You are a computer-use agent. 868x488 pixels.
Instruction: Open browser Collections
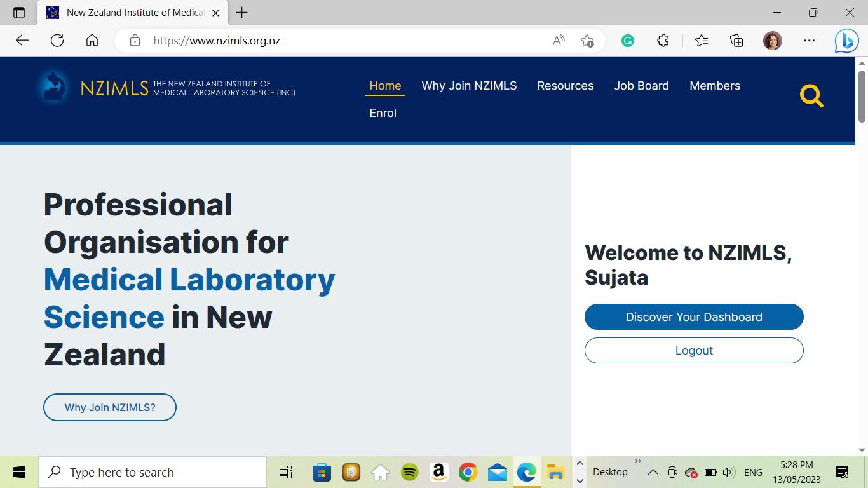736,41
